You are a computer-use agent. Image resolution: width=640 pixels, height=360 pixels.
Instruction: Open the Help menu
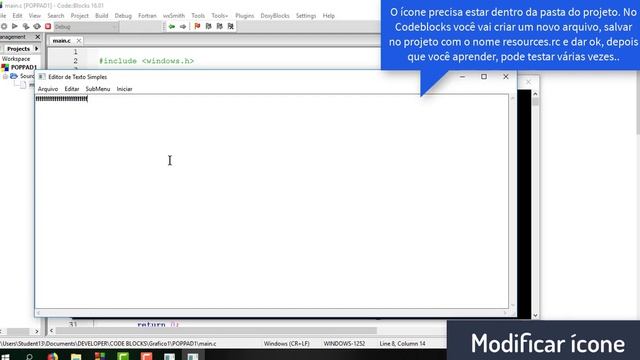329,16
